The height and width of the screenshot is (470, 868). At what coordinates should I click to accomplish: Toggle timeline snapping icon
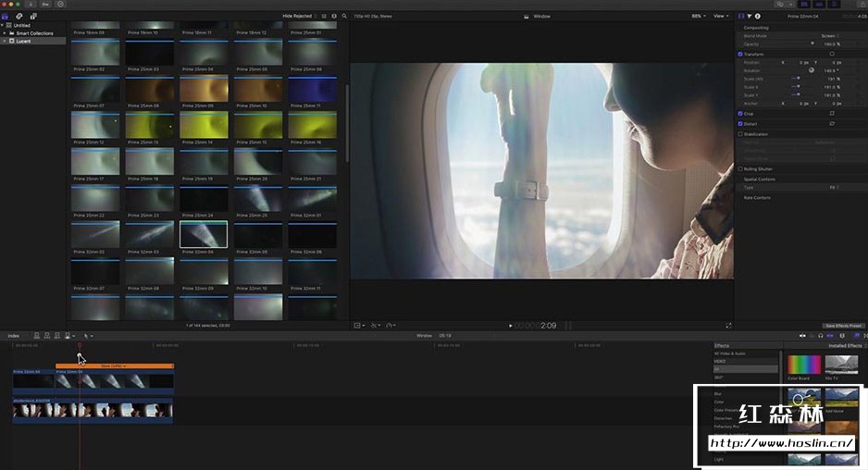(830, 336)
